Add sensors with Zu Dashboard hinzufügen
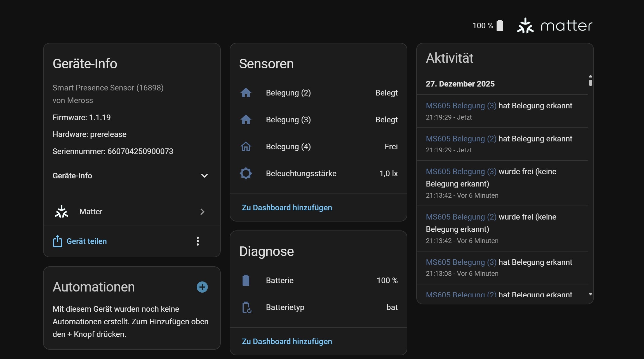The height and width of the screenshot is (359, 644). (x=287, y=208)
